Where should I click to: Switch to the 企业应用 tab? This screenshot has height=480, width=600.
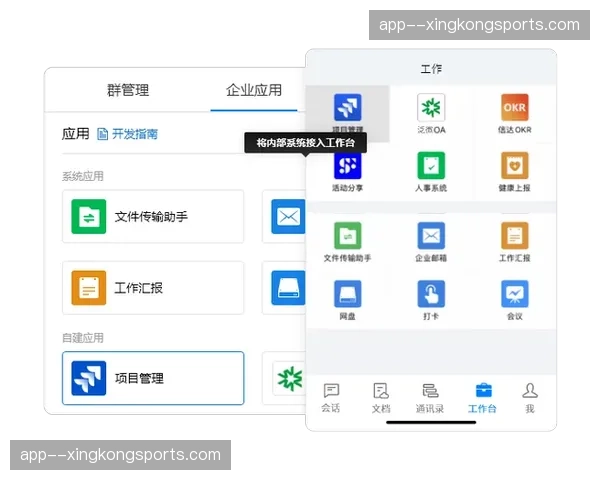point(254,90)
